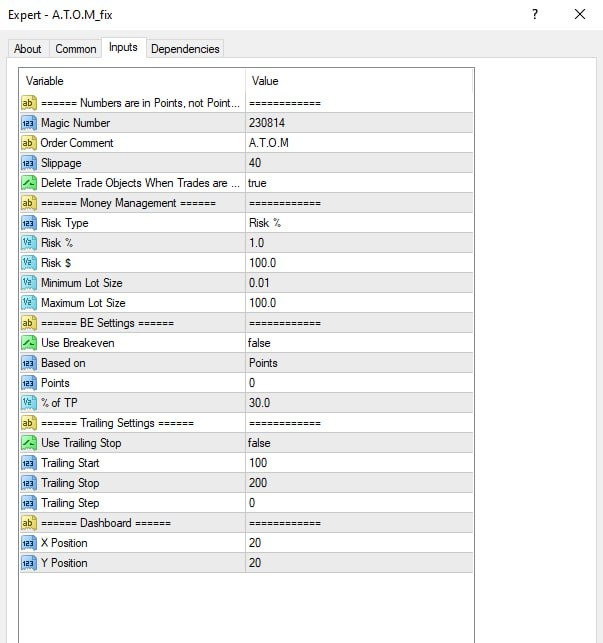Click the Delete Trade Objects boolean icon
Viewport: 603px width, 643px height.
click(29, 183)
